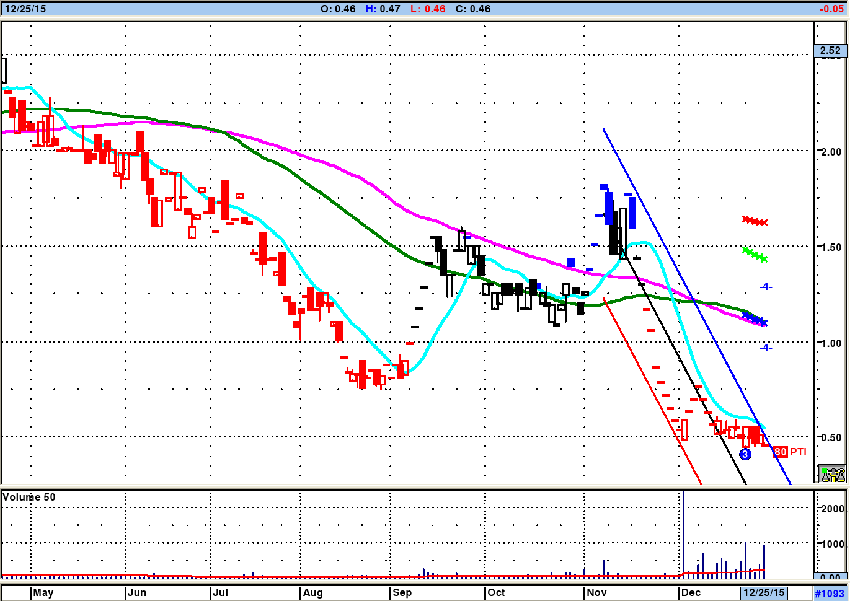Click the Dec label on the time axis
The height and width of the screenshot is (601, 868).
tap(691, 592)
